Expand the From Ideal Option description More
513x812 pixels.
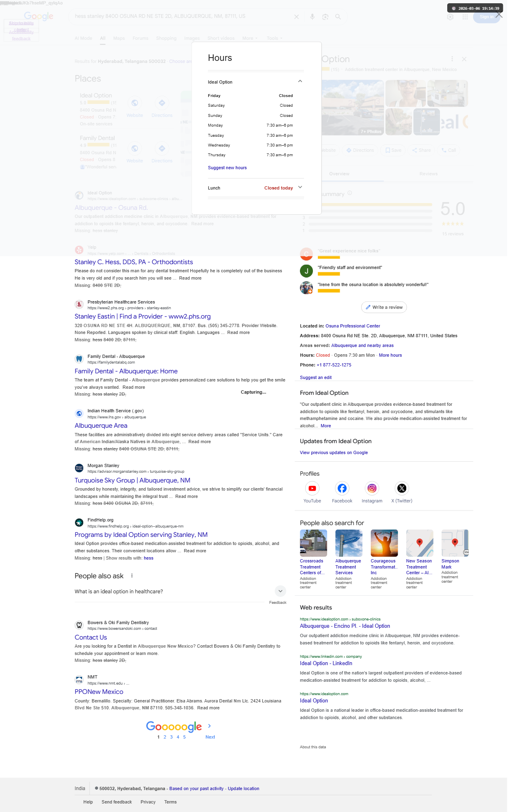(x=325, y=426)
